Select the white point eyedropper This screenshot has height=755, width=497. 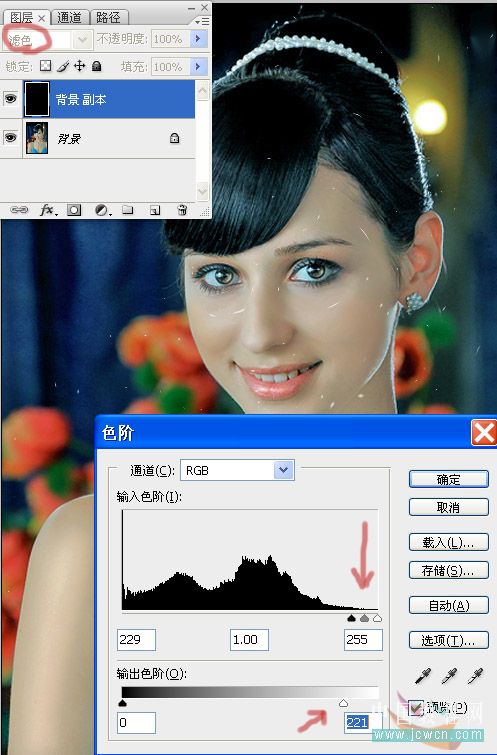(475, 676)
